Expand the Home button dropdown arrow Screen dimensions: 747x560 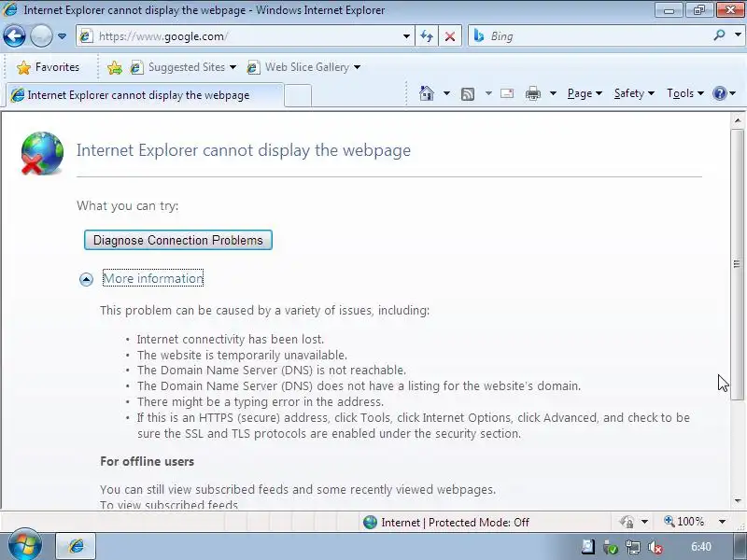point(446,93)
